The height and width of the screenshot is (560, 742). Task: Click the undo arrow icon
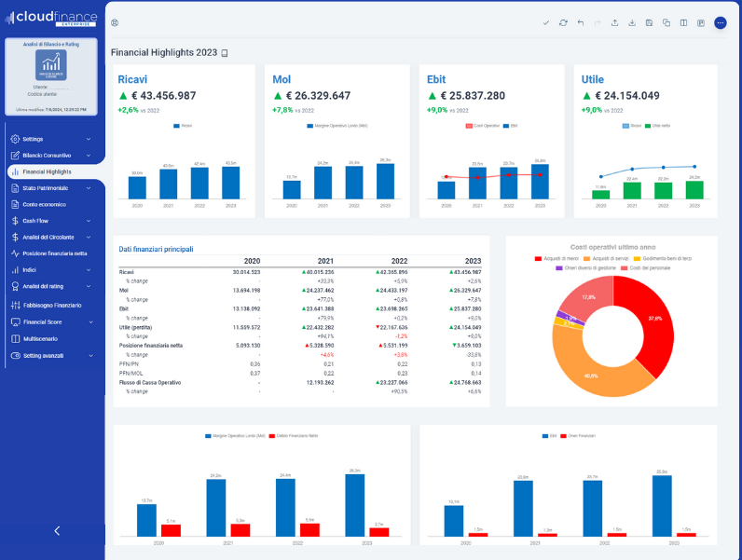[x=581, y=22]
